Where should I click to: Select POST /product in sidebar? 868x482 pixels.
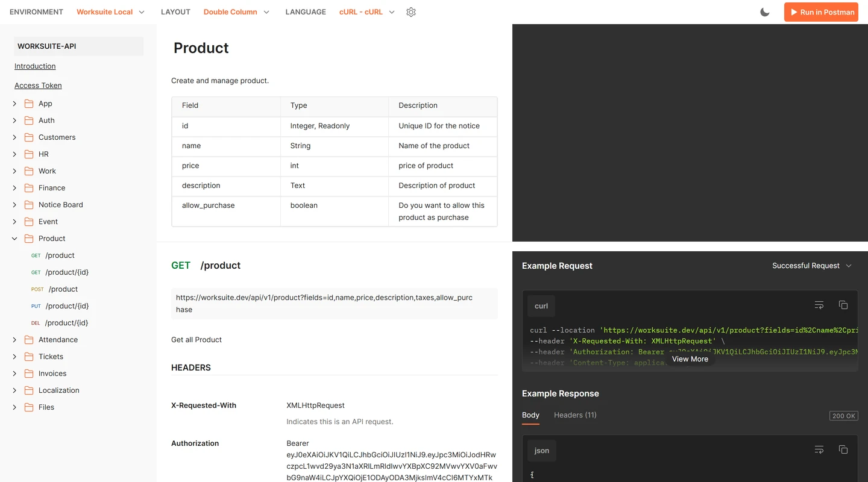[x=54, y=289]
